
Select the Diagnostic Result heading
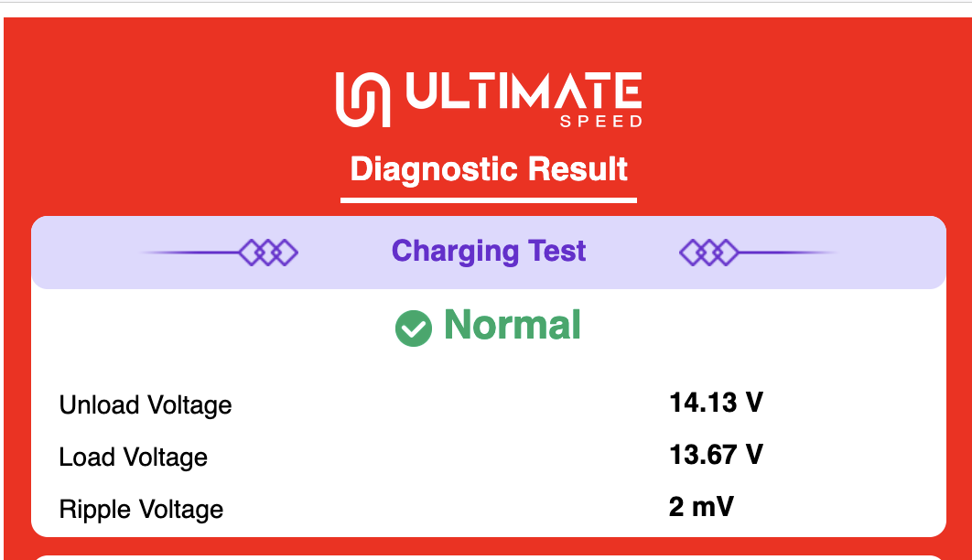pyautogui.click(x=489, y=169)
